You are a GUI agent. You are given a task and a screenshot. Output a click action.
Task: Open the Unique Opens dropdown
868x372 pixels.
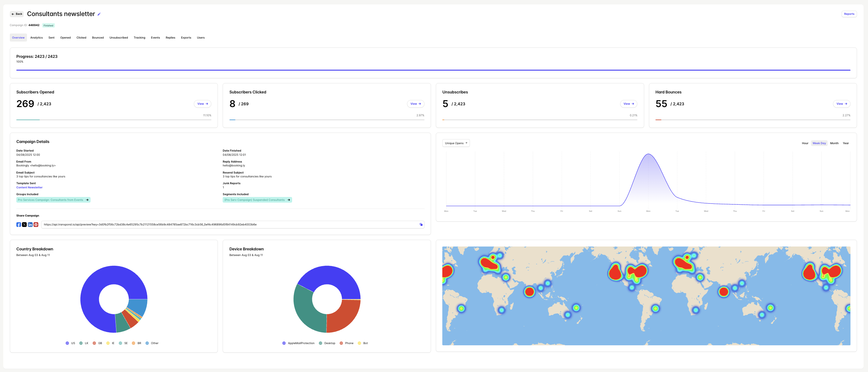(456, 143)
